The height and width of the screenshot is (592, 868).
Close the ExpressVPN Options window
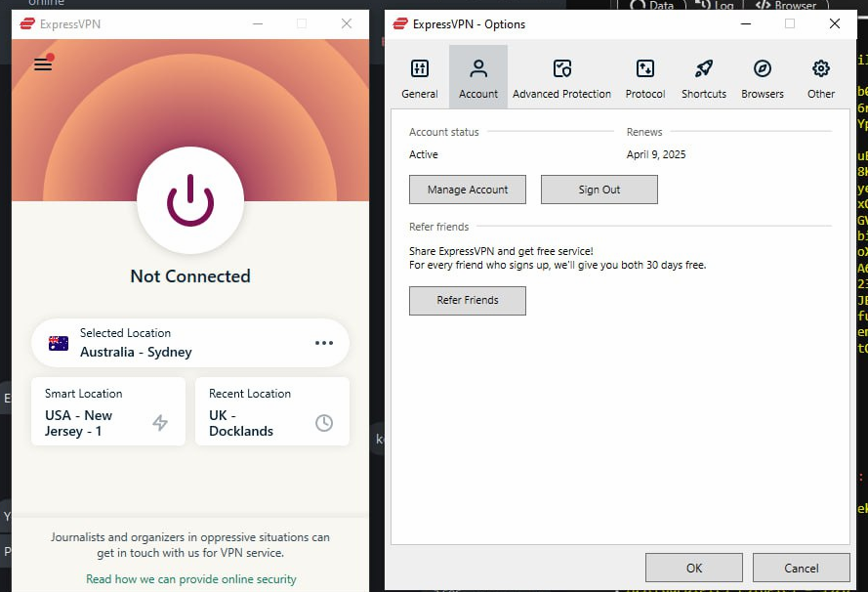coord(835,23)
